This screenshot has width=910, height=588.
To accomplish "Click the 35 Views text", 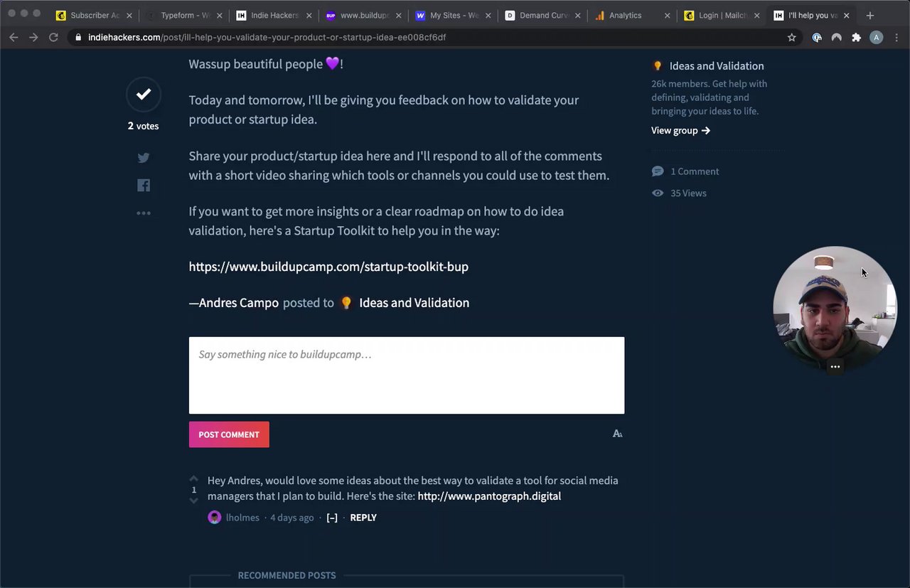I will [688, 193].
